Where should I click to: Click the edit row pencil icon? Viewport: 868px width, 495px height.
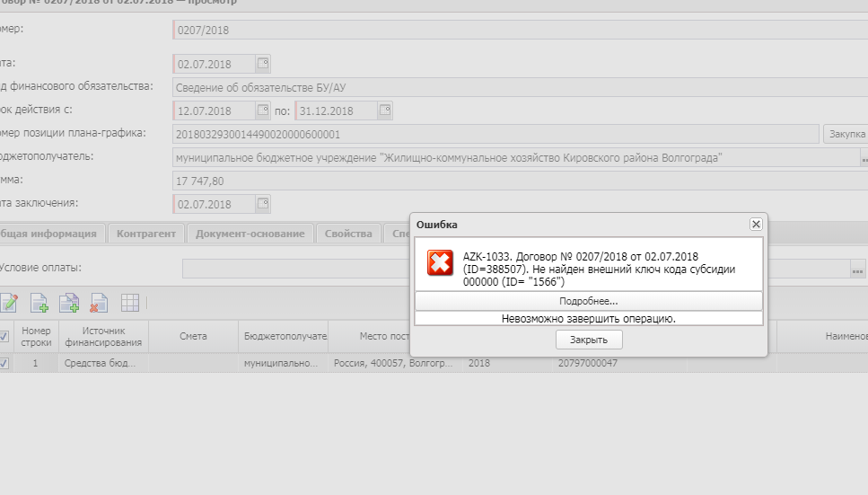pos(8,303)
